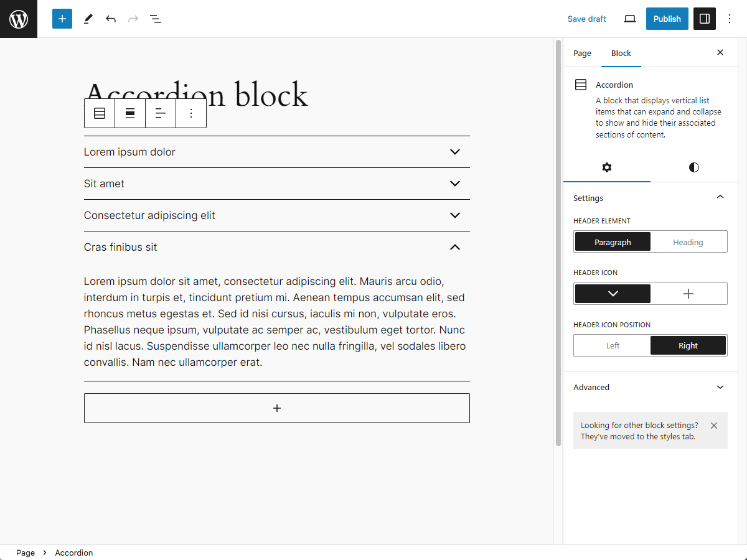Open the device preview laptop icon
The height and width of the screenshot is (560, 747).
click(x=630, y=19)
